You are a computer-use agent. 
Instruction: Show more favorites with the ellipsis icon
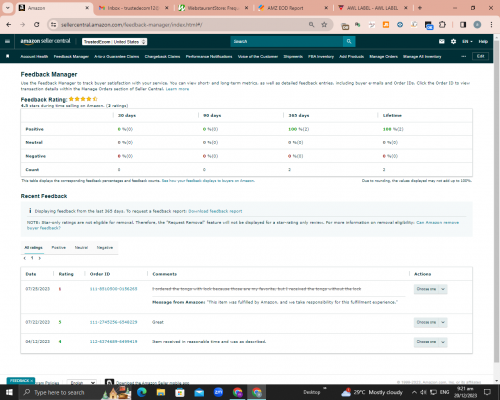pos(464,56)
